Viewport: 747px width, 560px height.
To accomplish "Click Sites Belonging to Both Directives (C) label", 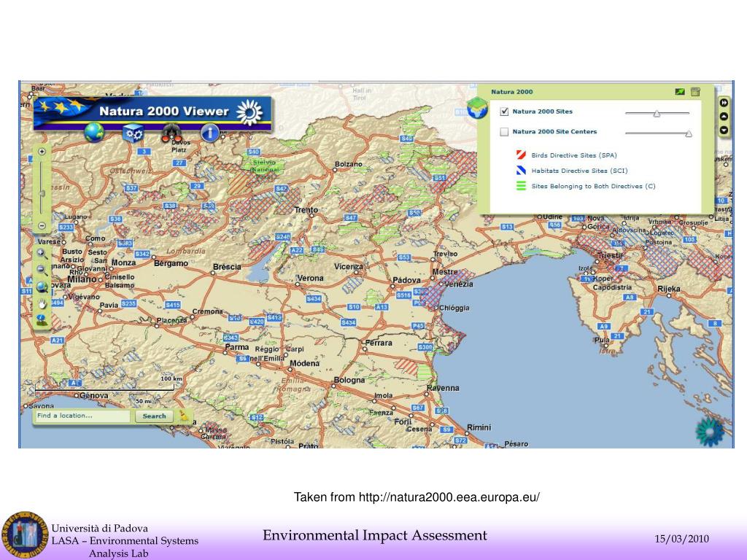I will pyautogui.click(x=593, y=186).
